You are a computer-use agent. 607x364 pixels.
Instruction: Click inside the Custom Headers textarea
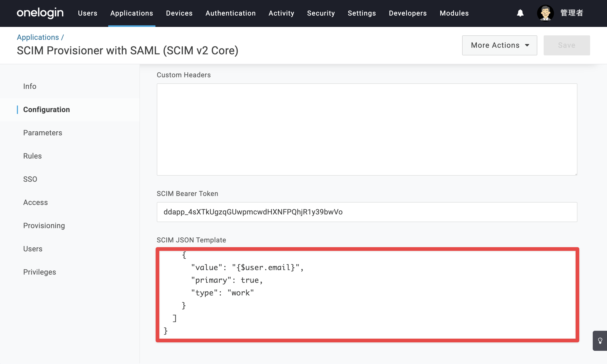367,130
